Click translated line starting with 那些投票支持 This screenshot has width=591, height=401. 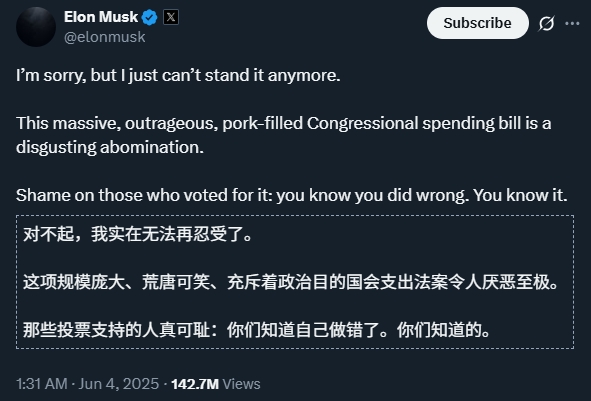point(257,330)
